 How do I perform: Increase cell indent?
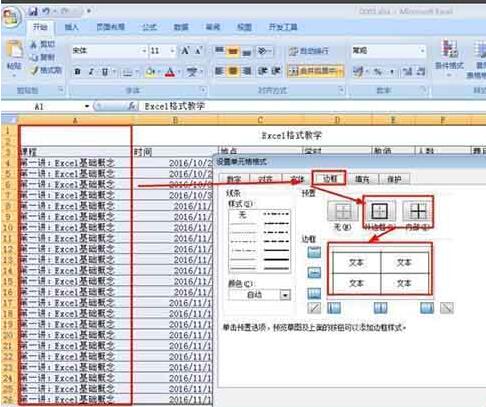click(x=276, y=71)
